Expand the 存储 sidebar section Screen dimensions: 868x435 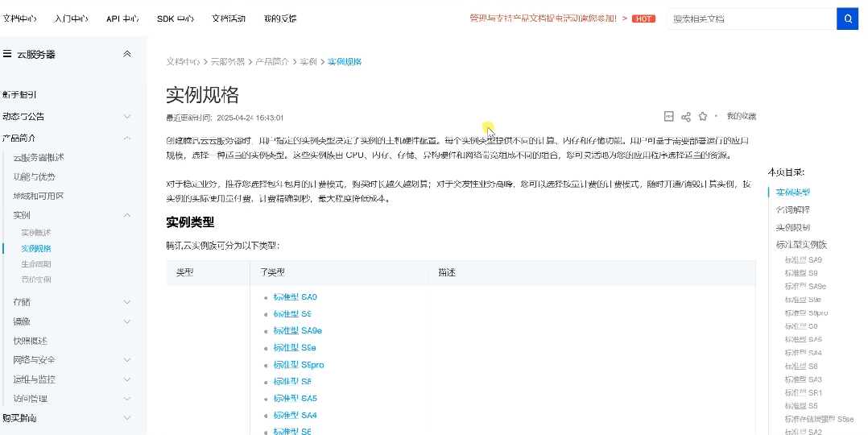pyautogui.click(x=126, y=302)
